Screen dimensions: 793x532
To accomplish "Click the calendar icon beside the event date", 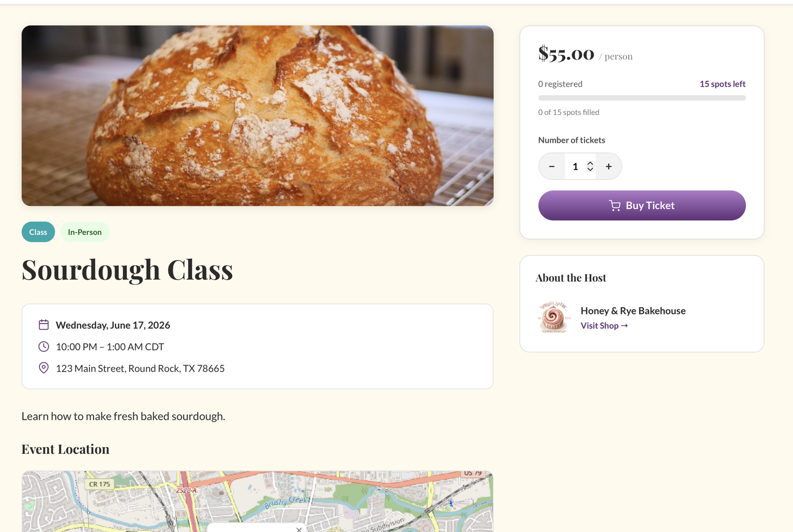I will 44,325.
